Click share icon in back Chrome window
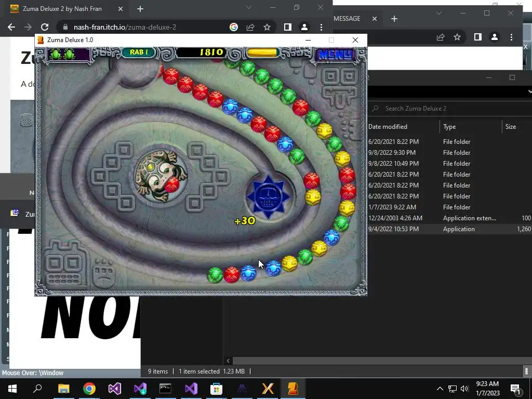 pos(441,37)
